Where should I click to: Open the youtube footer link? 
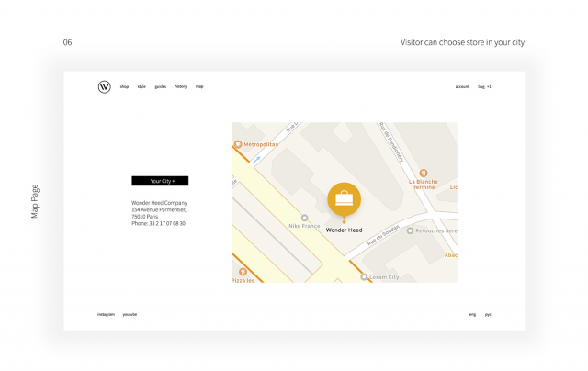tap(130, 314)
